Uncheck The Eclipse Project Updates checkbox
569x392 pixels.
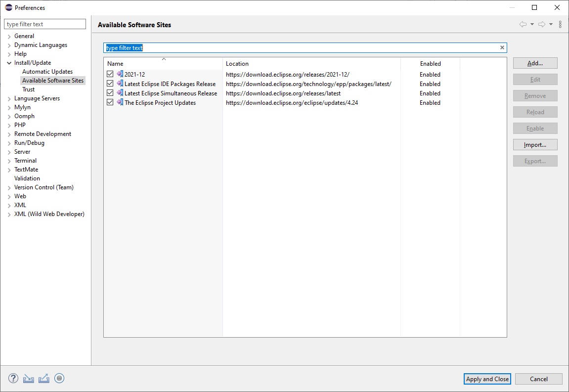click(110, 102)
